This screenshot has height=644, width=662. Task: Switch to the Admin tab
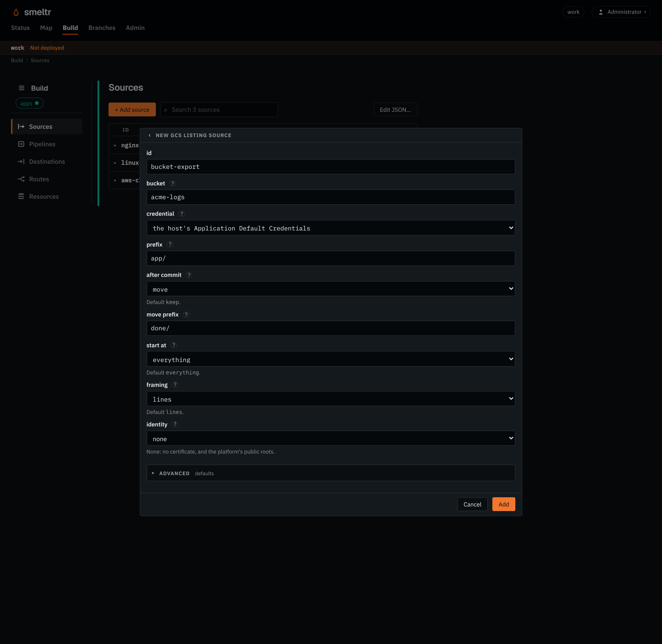coord(135,28)
